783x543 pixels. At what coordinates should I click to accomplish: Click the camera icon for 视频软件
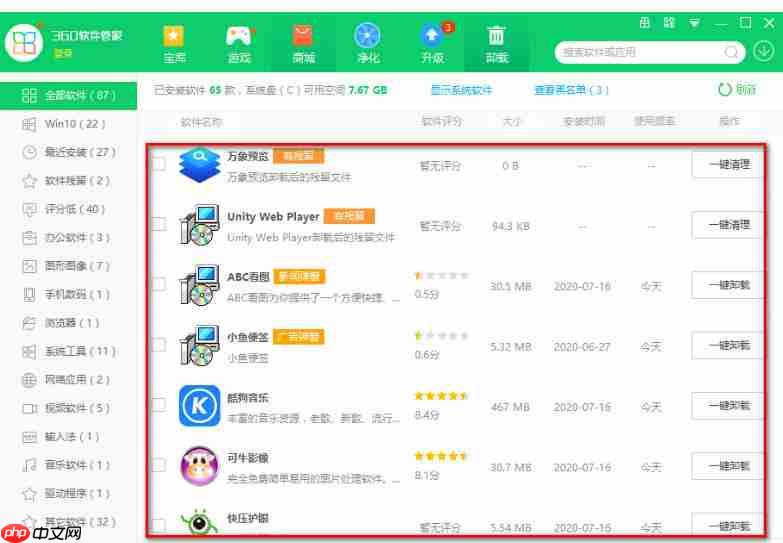pyautogui.click(x=29, y=408)
